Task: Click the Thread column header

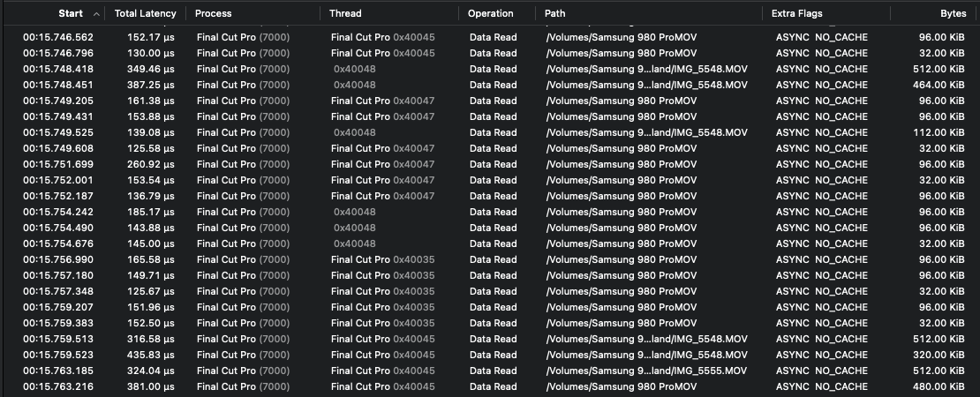Action: coord(345,14)
